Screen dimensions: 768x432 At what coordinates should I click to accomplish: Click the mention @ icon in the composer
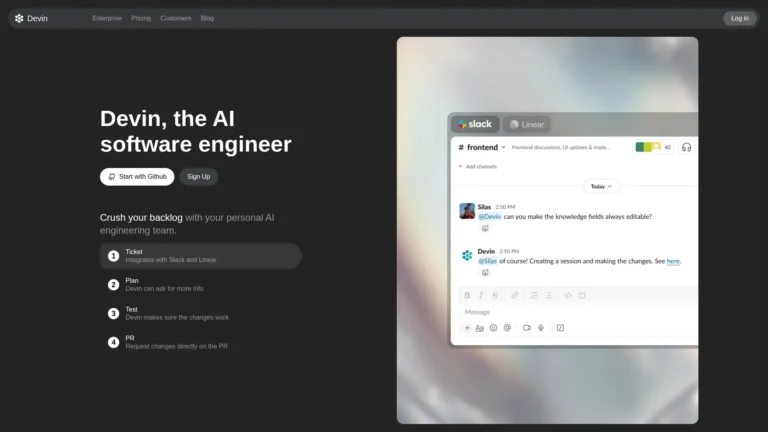(x=507, y=328)
